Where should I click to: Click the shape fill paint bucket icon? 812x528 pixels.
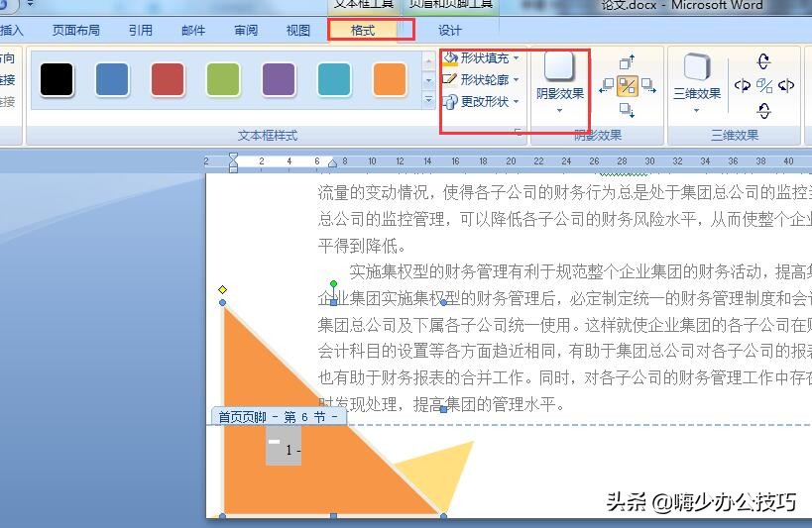pyautogui.click(x=450, y=58)
